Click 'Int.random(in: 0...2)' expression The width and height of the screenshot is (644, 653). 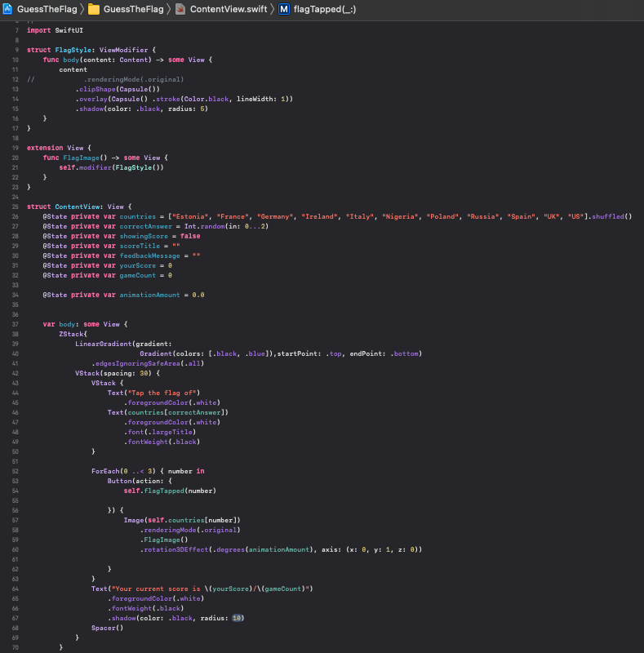pyautogui.click(x=226, y=227)
